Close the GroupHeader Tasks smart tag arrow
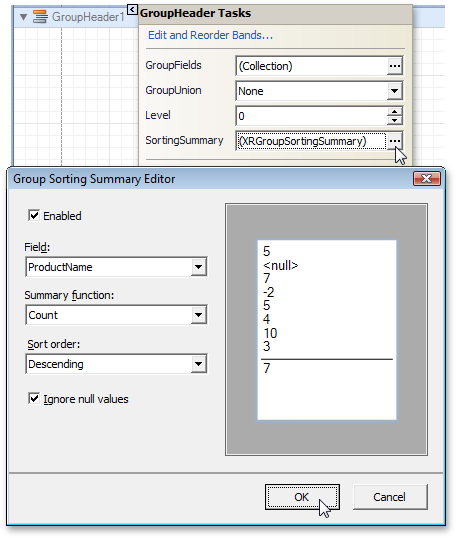 pos(132,9)
